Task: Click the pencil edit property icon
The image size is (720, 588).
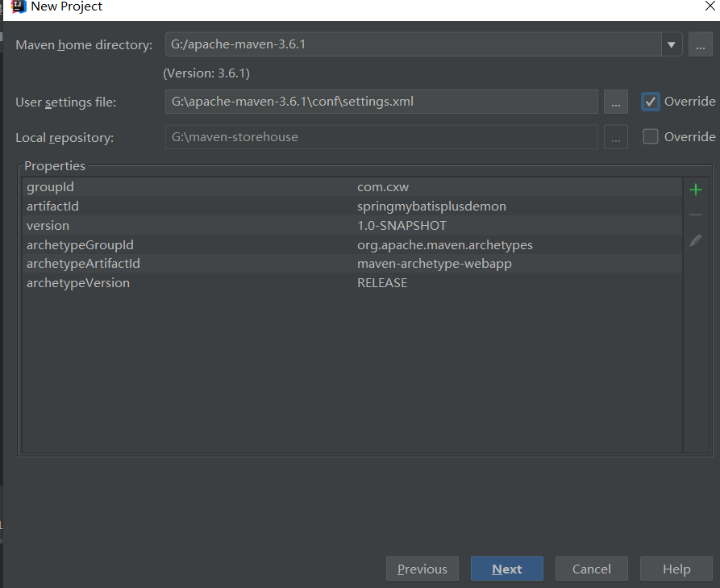Action: [695, 240]
